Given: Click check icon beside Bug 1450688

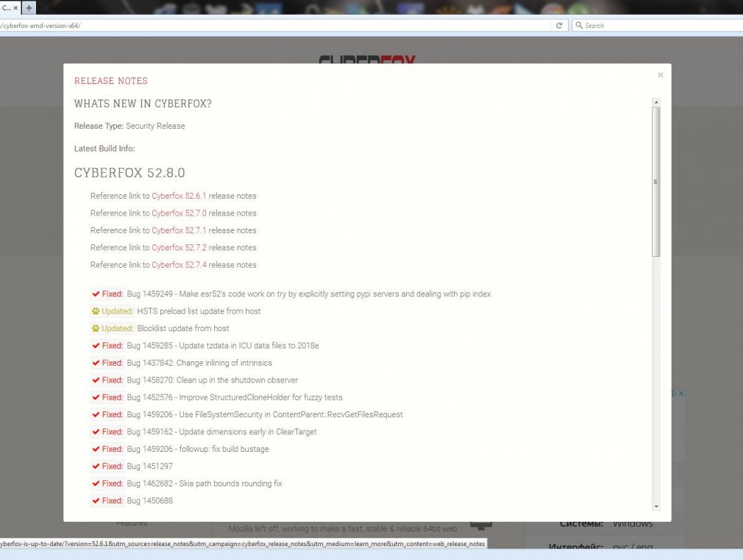Looking at the screenshot, I should [96, 500].
